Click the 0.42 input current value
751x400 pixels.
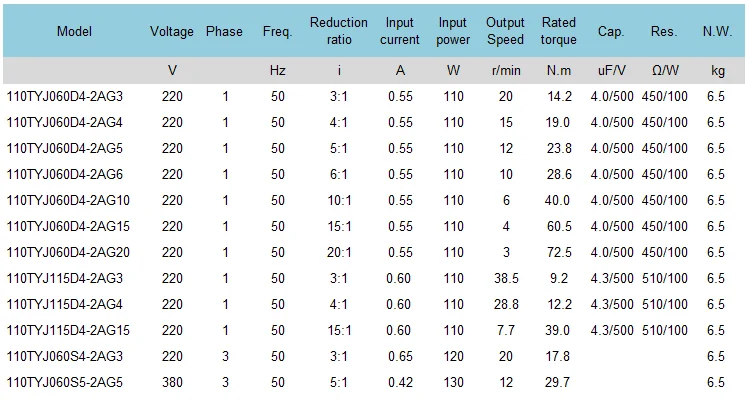pyautogui.click(x=399, y=382)
